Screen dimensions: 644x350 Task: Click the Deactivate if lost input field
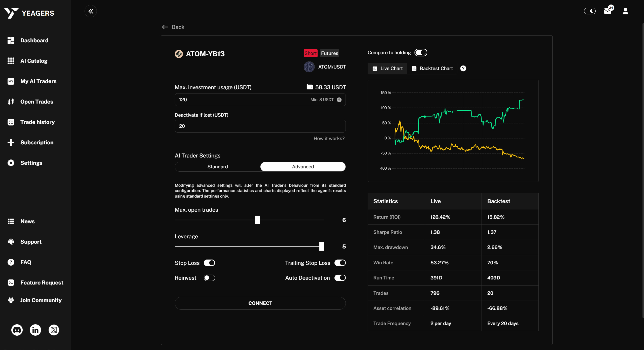(x=260, y=126)
